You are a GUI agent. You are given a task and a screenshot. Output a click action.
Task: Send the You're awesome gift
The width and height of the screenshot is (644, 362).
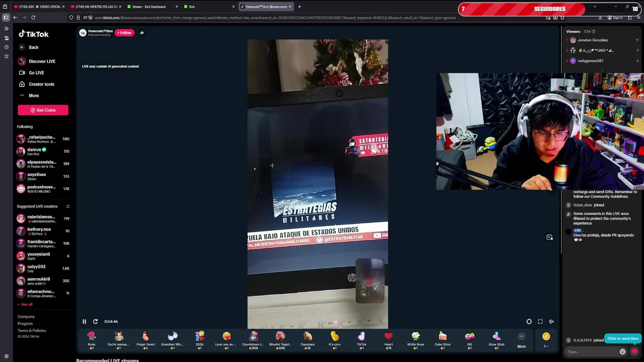point(118,340)
